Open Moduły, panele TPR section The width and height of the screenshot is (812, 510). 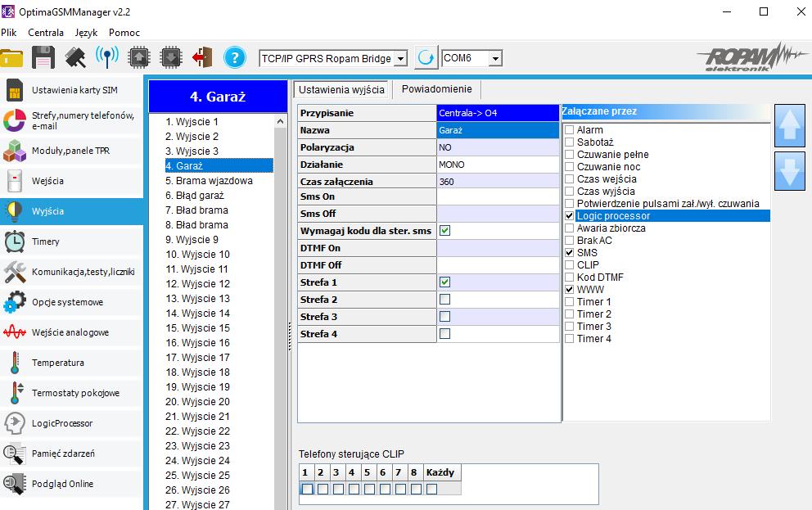(x=71, y=151)
